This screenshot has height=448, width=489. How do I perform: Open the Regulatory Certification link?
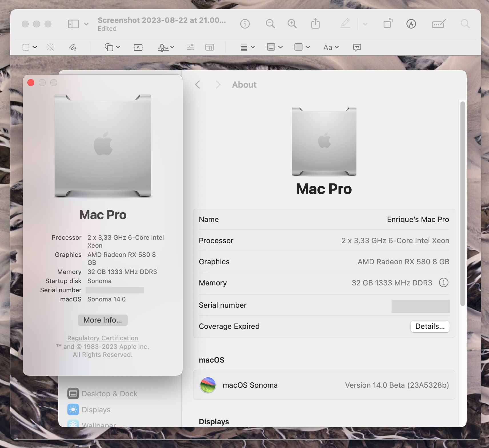103,338
